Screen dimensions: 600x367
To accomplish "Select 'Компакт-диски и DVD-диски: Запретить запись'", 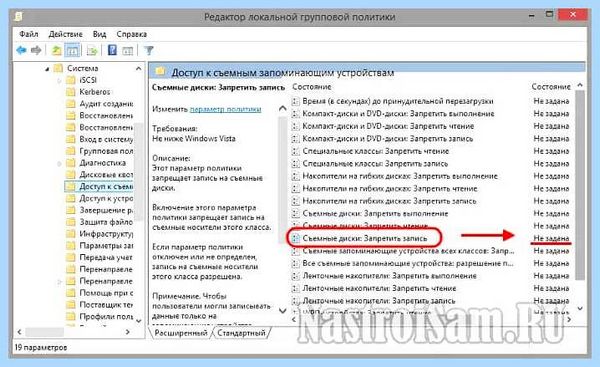I will click(x=388, y=139).
